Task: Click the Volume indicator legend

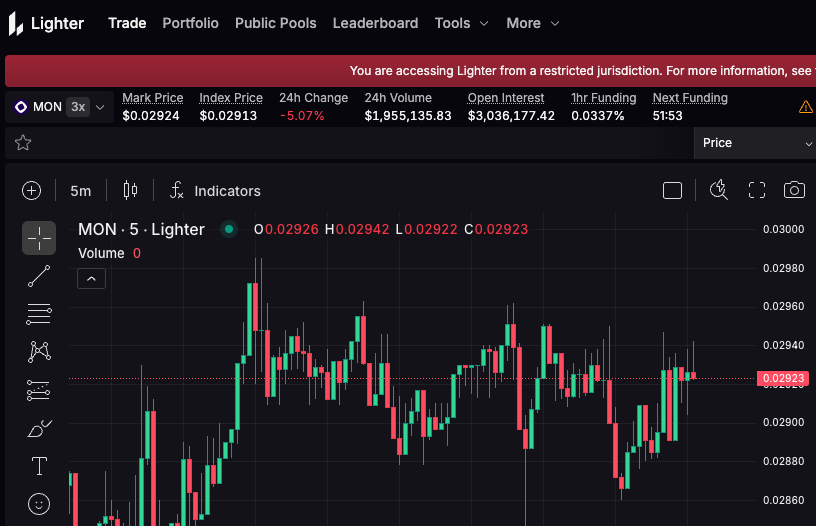Action: click(x=109, y=253)
